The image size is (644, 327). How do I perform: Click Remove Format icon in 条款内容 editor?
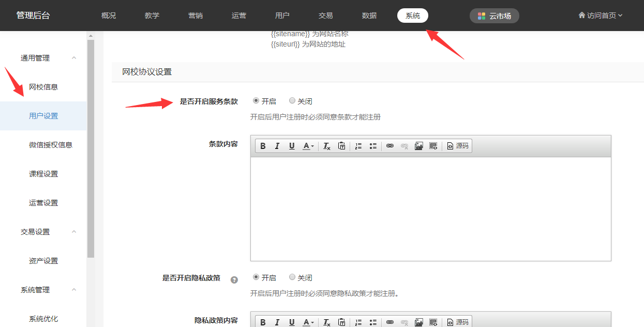coord(327,146)
